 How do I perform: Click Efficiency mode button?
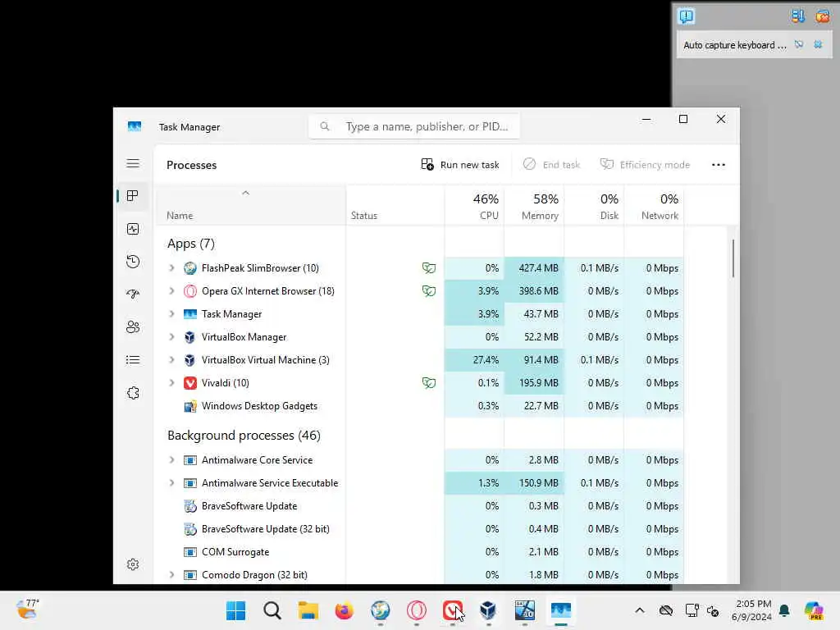[645, 164]
